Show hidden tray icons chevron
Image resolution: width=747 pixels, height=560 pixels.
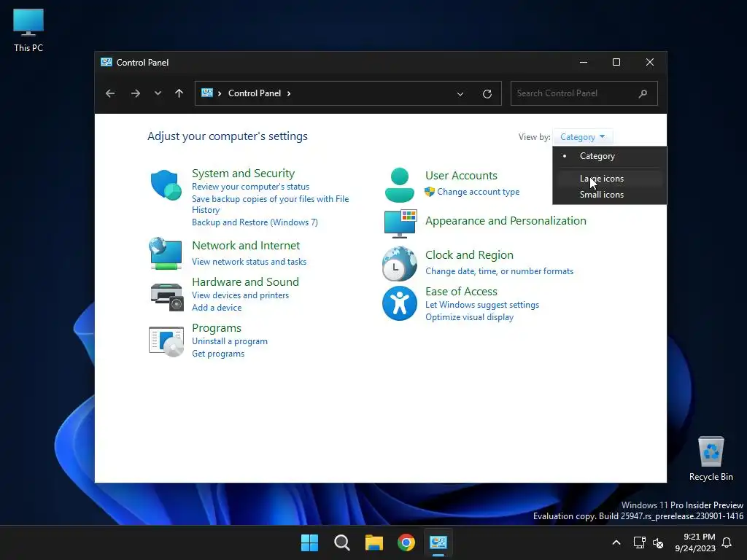click(x=616, y=542)
